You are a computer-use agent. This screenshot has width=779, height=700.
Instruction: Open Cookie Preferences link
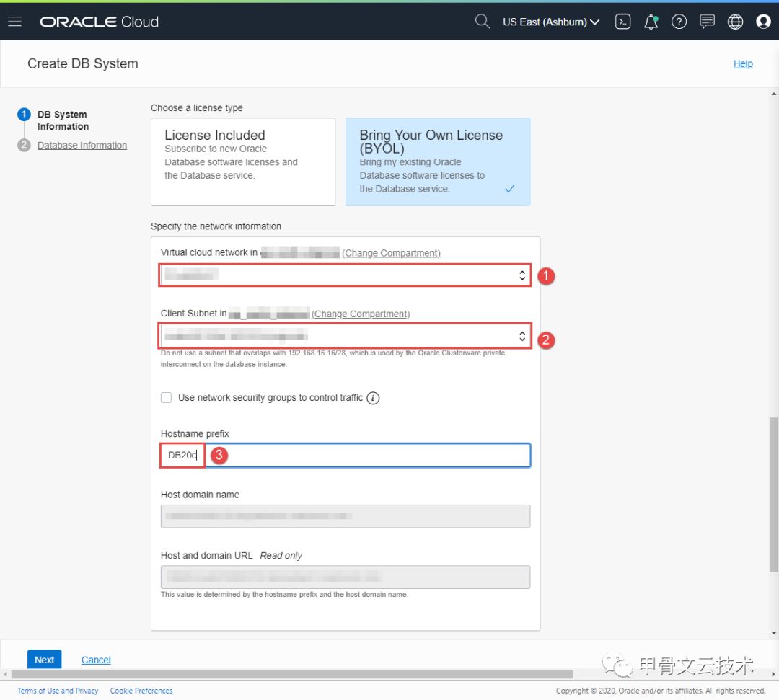[141, 691]
